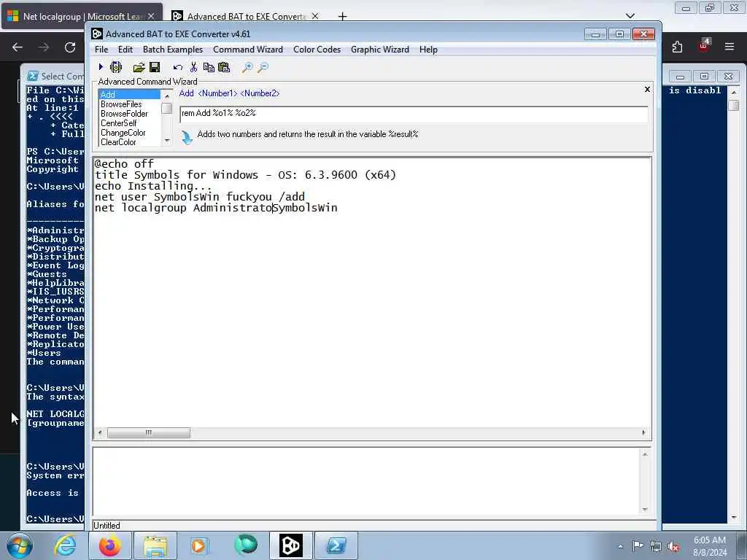Open the Batch Examples menu
The image size is (747, 560).
173,50
